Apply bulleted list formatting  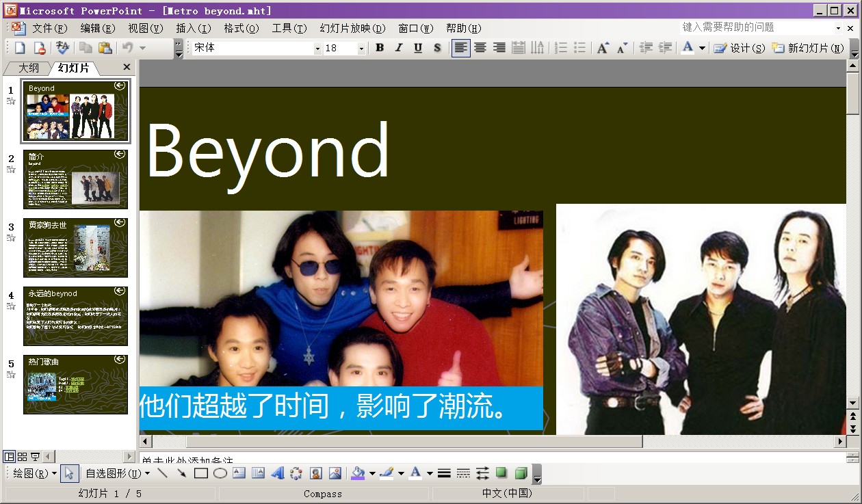click(580, 48)
